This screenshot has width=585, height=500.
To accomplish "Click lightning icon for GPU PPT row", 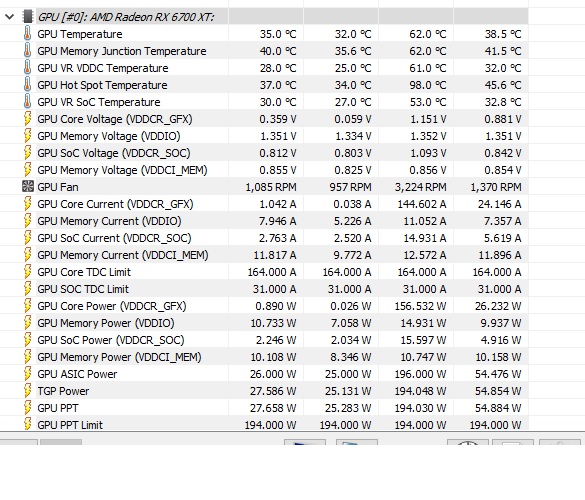I will pos(27,408).
